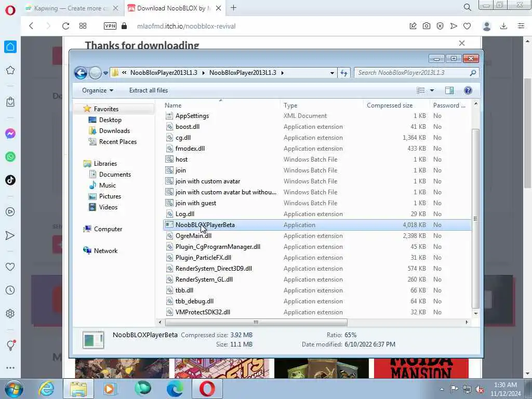Click the muted volume tray icon
Viewport: 532px width, 399px height.
pos(480,389)
